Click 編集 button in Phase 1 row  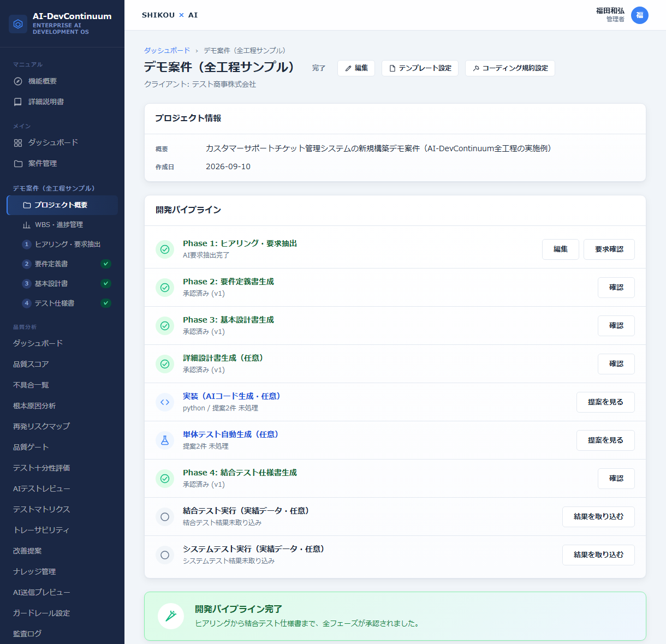(561, 249)
